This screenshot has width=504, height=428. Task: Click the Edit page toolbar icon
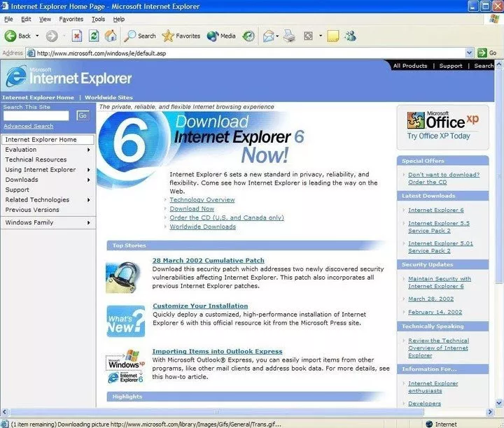point(308,36)
